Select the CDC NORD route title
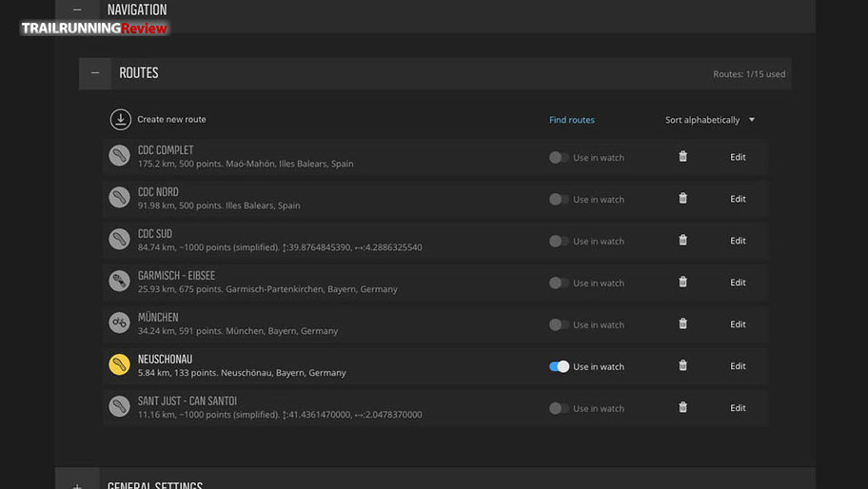Viewport: 868px width, 489px height. [158, 192]
